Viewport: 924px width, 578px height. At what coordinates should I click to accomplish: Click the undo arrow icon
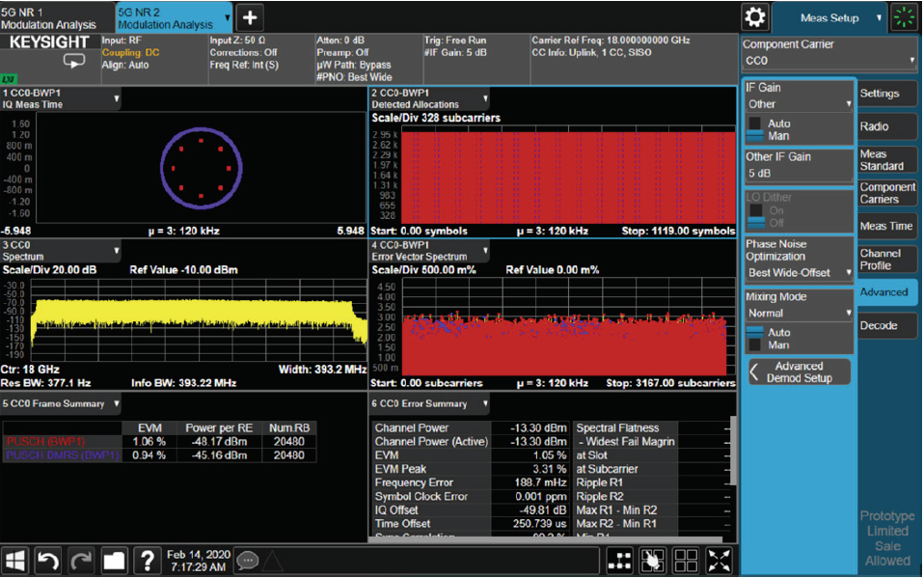(x=49, y=560)
